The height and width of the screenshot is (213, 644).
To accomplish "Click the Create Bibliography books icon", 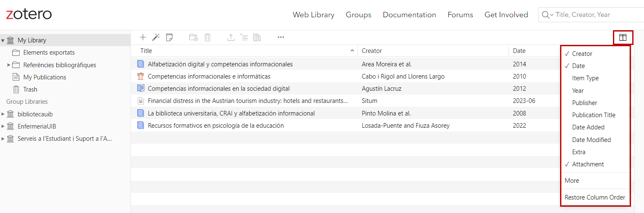I will [257, 37].
